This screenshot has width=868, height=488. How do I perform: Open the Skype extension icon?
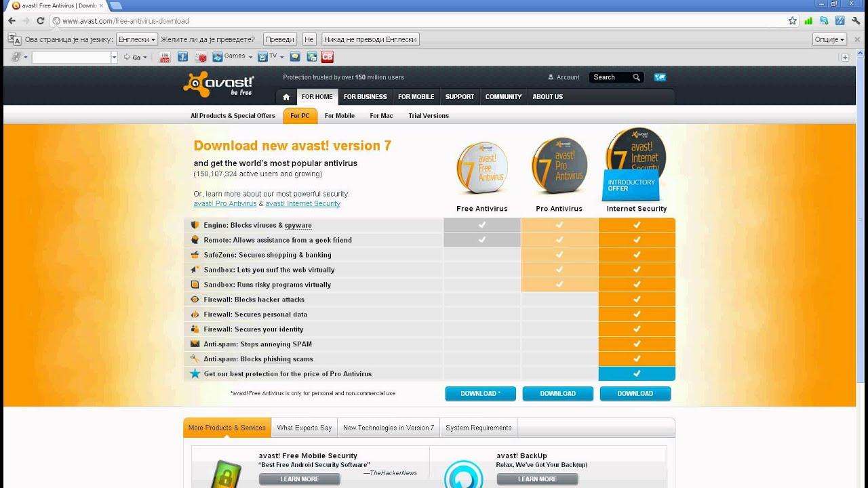click(824, 21)
